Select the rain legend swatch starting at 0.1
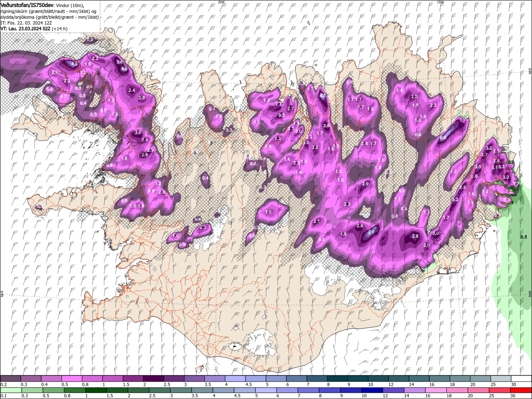 point(10,390)
